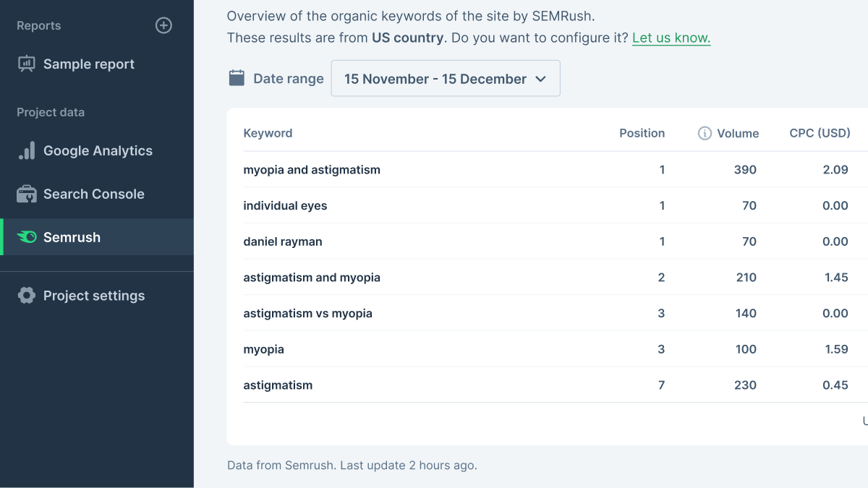Select Project settings in sidebar

tap(94, 296)
